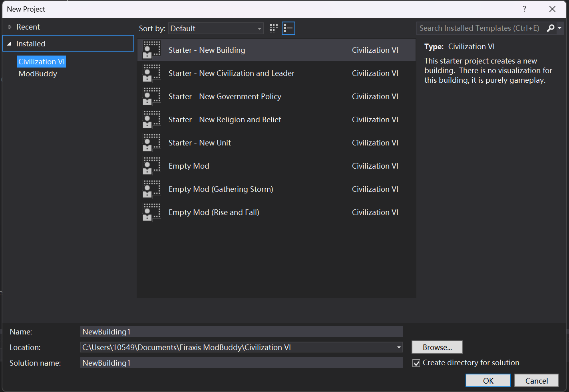
Task: Select ModBuddy in the template tree
Action: pyautogui.click(x=38, y=74)
